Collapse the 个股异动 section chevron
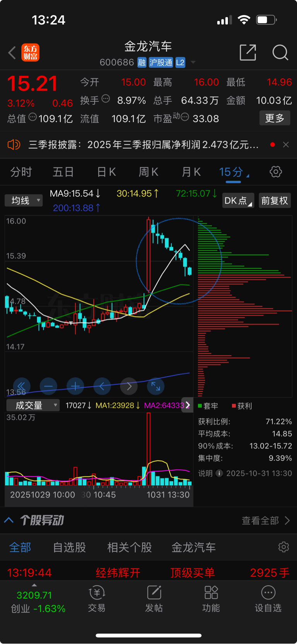 (9, 520)
